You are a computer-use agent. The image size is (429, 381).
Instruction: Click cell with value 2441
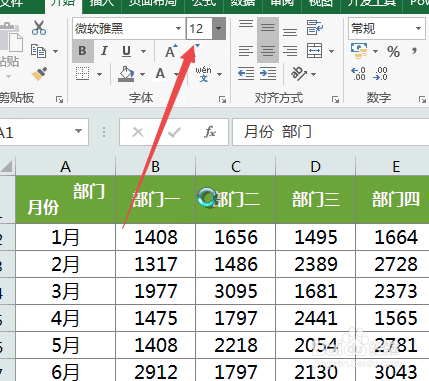[315, 318]
